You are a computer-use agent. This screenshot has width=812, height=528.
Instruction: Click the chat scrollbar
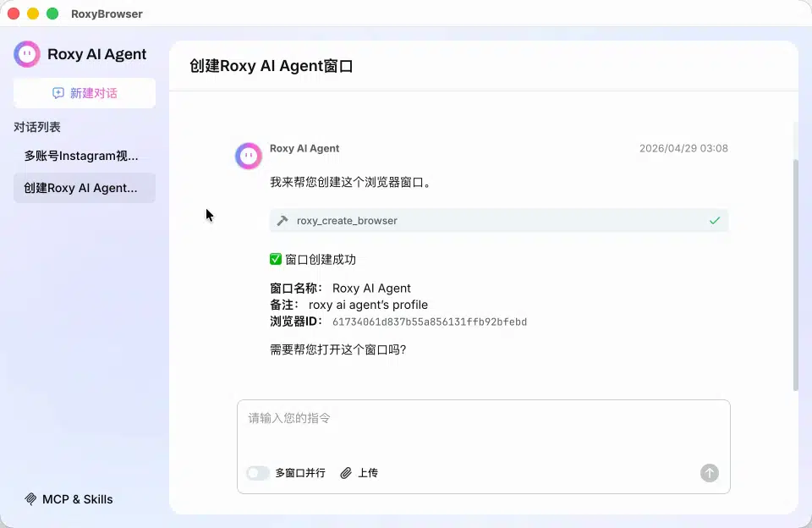[x=795, y=275]
